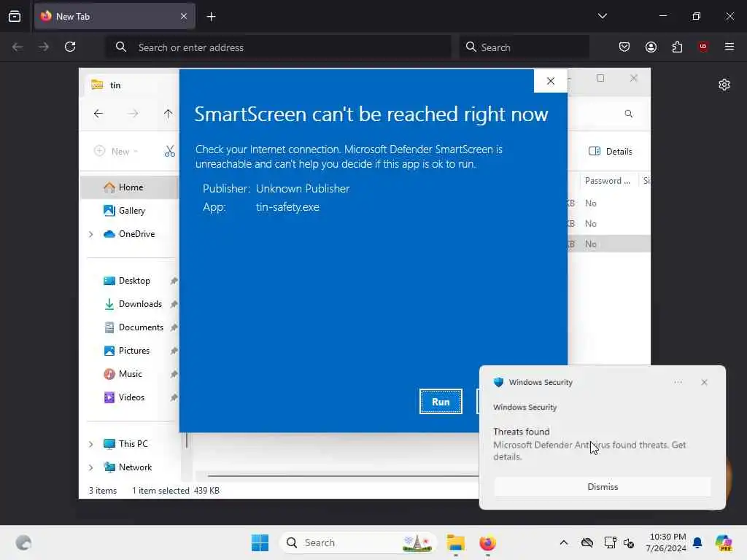
Task: Expand the OneDrive tree node
Action: click(91, 234)
